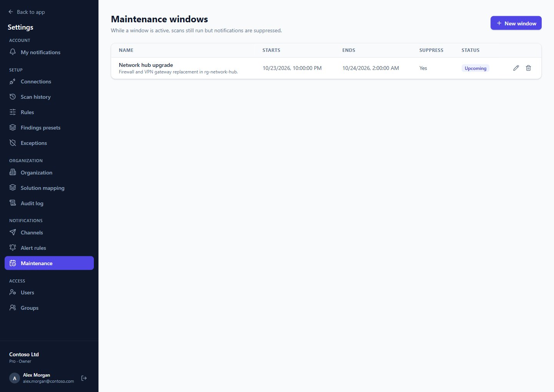554x392 pixels.
Task: Click the ringing bell icon for Alert rules
Action: 13,248
